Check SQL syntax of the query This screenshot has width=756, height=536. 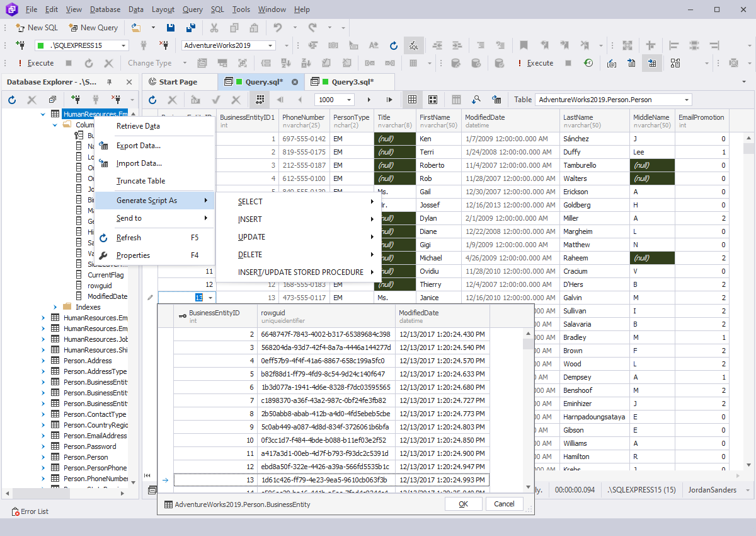click(413, 45)
